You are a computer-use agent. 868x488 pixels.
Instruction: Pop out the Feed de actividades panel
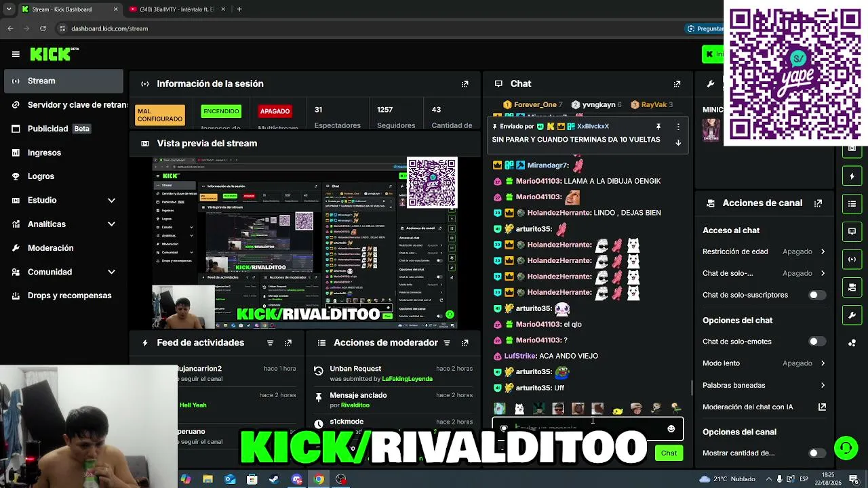coord(288,343)
